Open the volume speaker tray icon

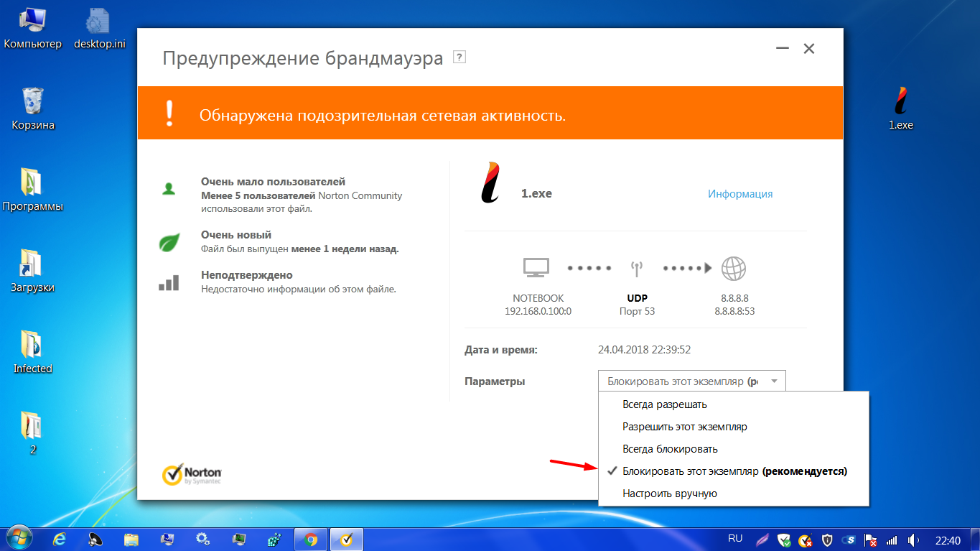click(913, 540)
